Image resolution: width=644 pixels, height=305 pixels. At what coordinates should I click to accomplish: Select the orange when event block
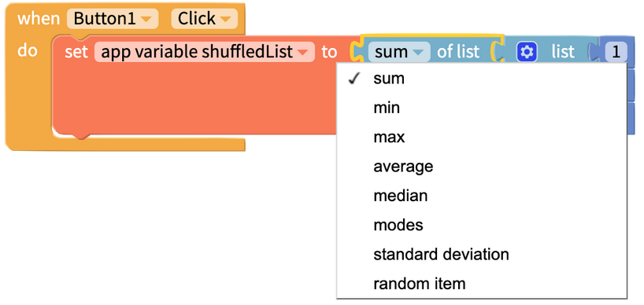[39, 19]
